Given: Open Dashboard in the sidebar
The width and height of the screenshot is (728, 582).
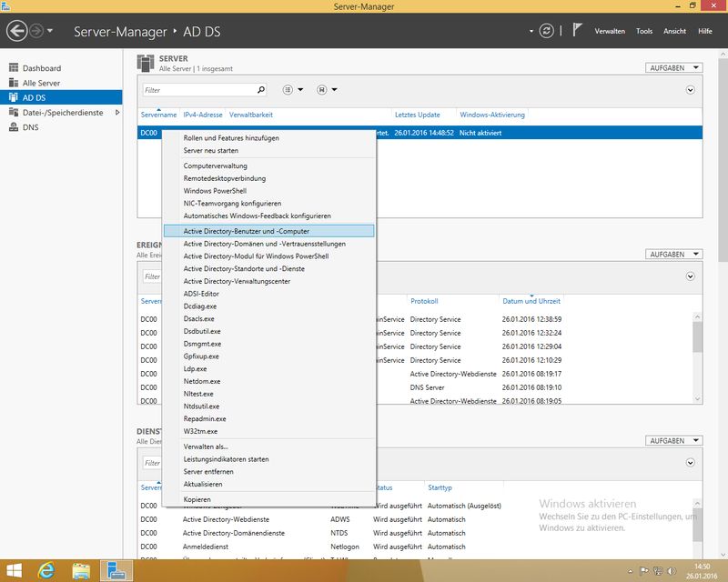Looking at the screenshot, I should (41, 68).
